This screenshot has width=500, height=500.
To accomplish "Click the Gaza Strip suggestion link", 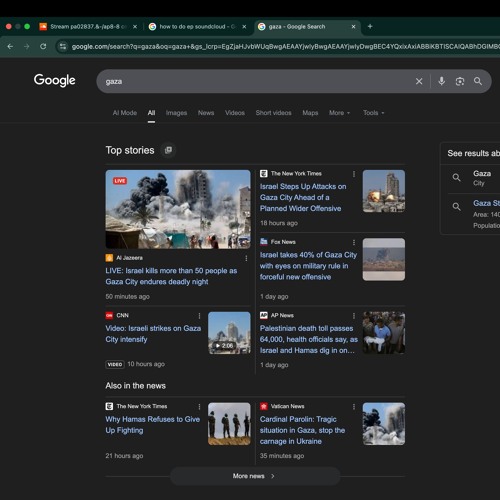I will pos(486,203).
